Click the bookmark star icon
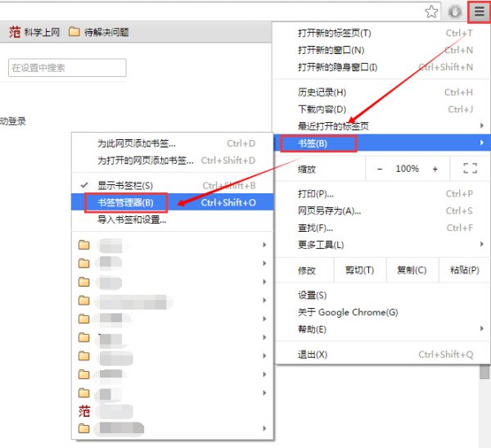Viewport: 491px width, 448px height. point(431,11)
